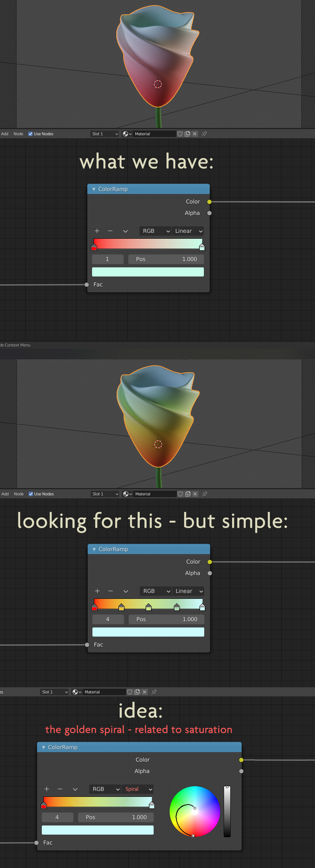Click the Alpha output socket of the 'looking for this' ColorRamp

point(210,573)
